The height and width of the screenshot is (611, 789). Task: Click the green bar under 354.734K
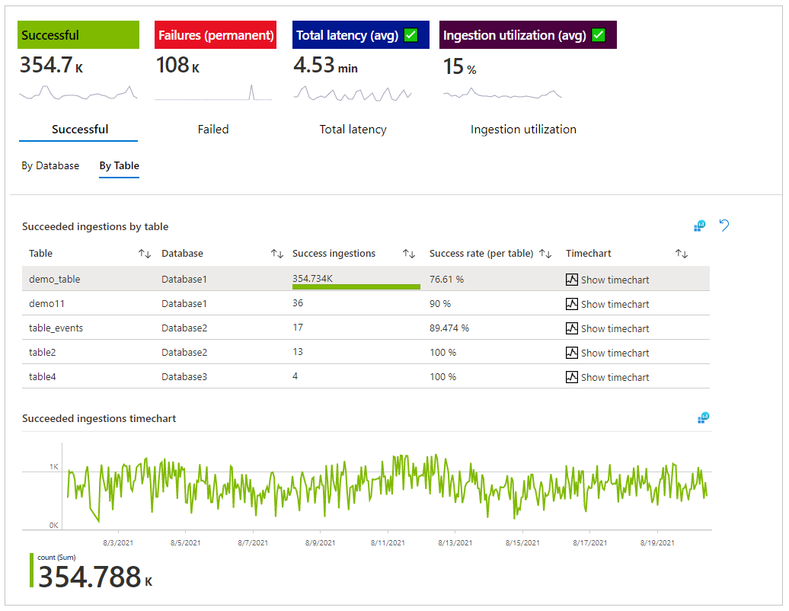click(356, 286)
